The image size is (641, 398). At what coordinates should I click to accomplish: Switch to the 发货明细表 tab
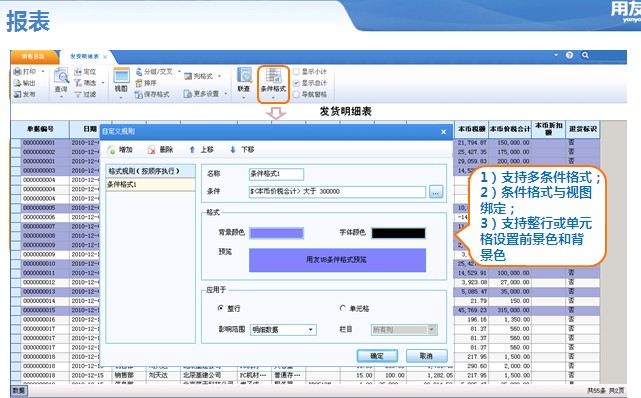[x=85, y=56]
